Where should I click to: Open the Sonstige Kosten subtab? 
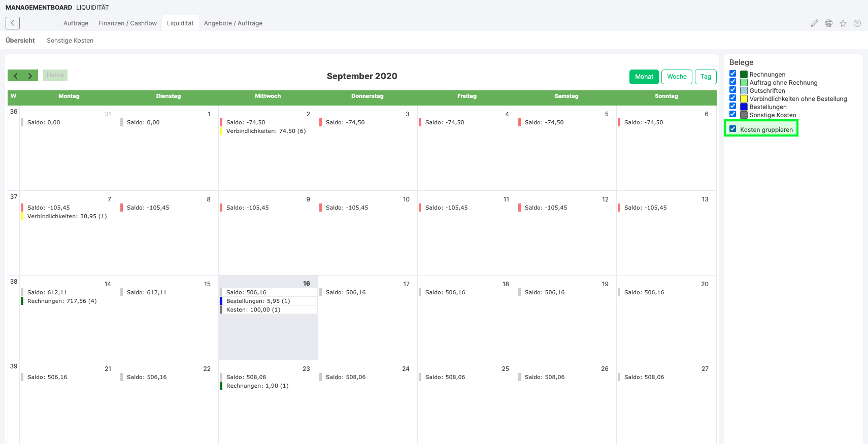click(70, 41)
